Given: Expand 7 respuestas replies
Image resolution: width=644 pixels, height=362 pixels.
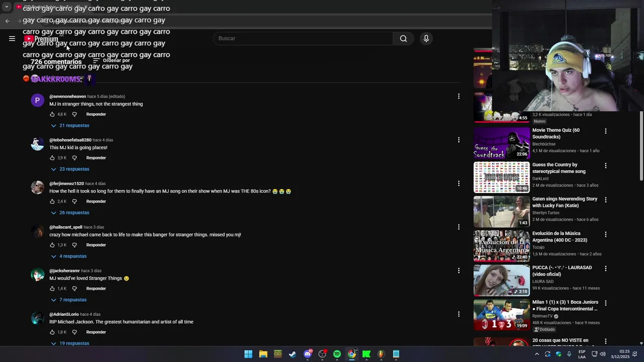Looking at the screenshot, I should pyautogui.click(x=68, y=300).
